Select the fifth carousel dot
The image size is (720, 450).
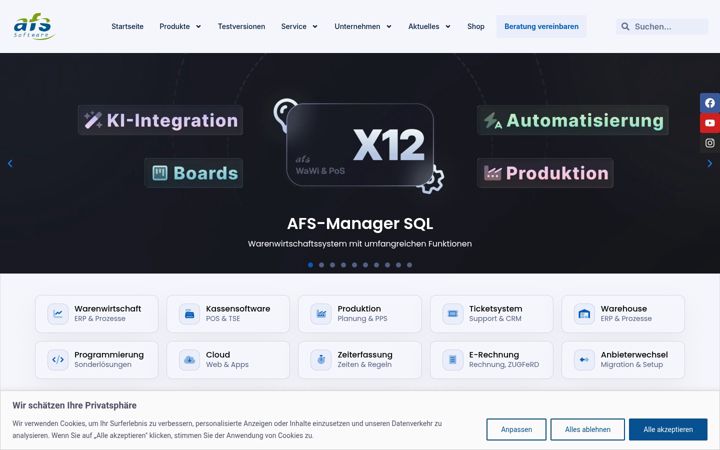coord(354,265)
